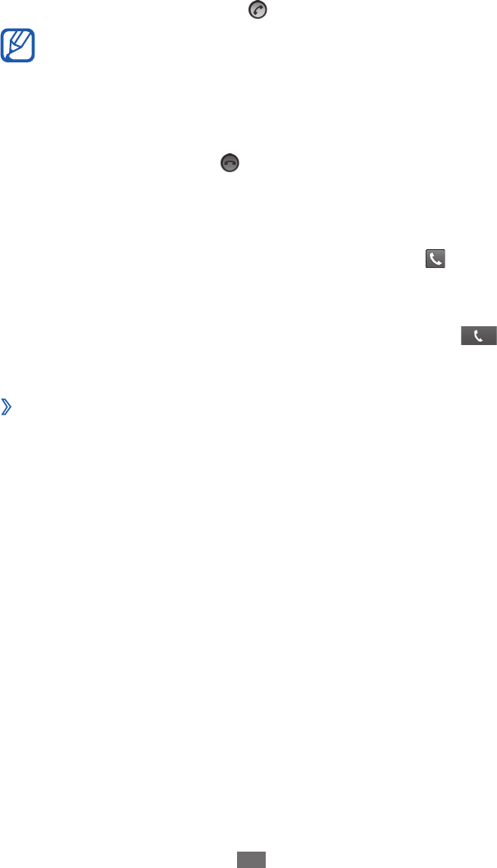Click the small square phone handset icon
Viewport: 497px width, 868px height.
coord(435,258)
